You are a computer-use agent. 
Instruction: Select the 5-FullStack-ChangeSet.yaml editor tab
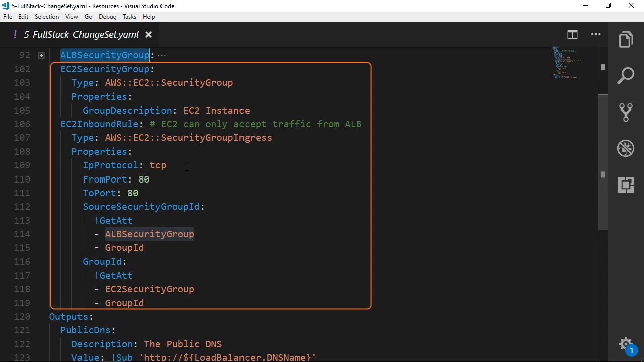tap(81, 34)
